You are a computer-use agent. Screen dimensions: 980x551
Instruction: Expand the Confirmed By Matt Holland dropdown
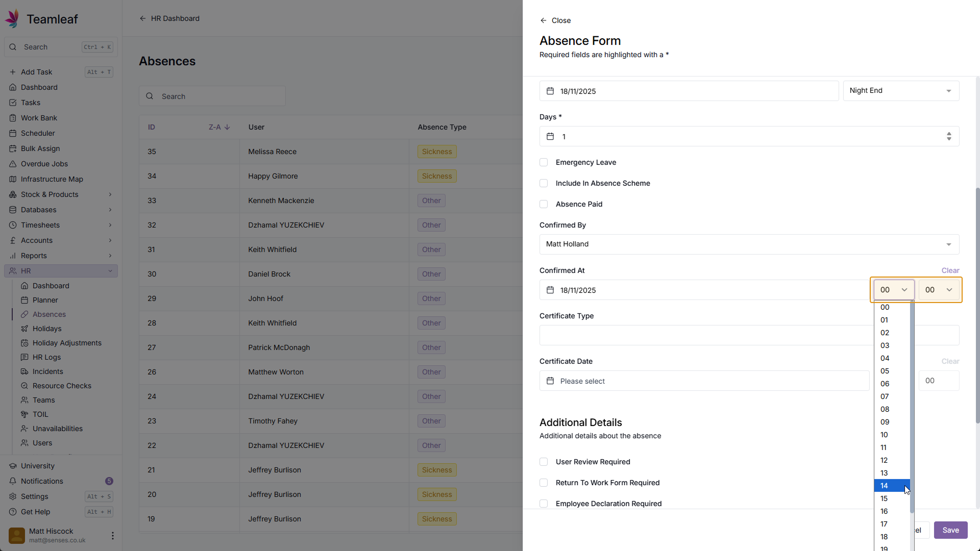(749, 244)
